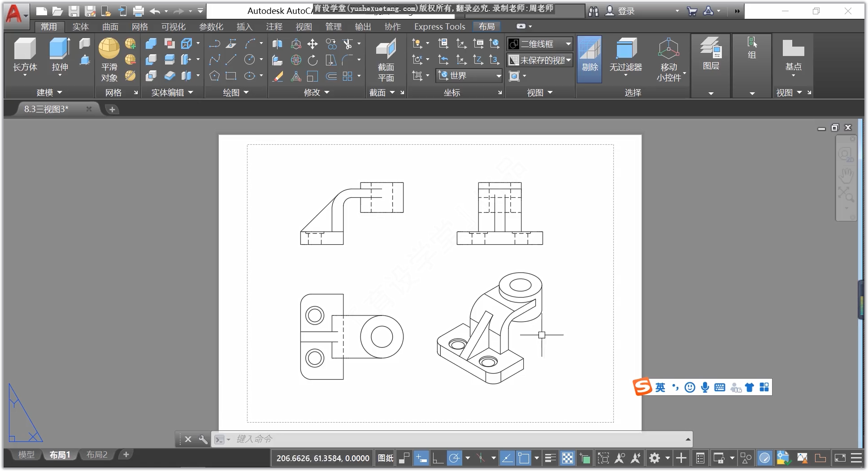The width and height of the screenshot is (868, 471).
Task: Click the Plot printer icon
Action: (x=139, y=11)
